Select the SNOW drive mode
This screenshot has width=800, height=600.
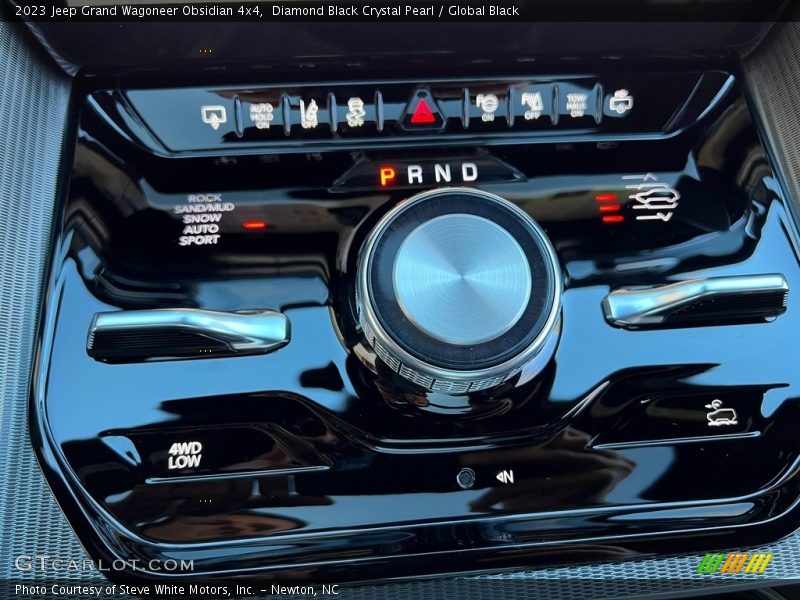203,218
